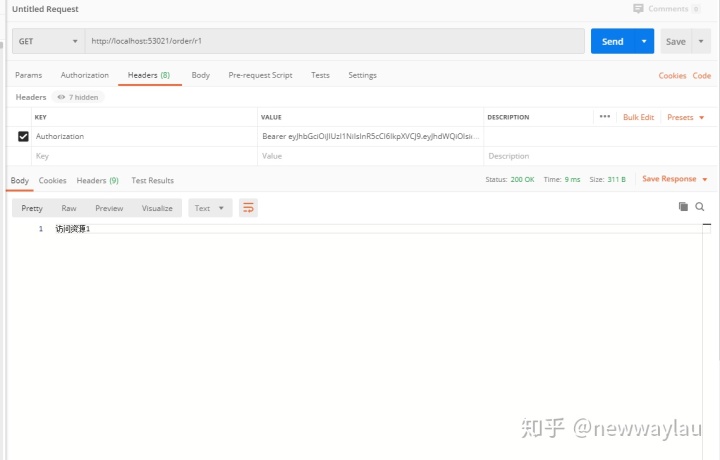Switch to the request Authorization tab
Viewport: 720px width, 460px height.
(x=84, y=75)
